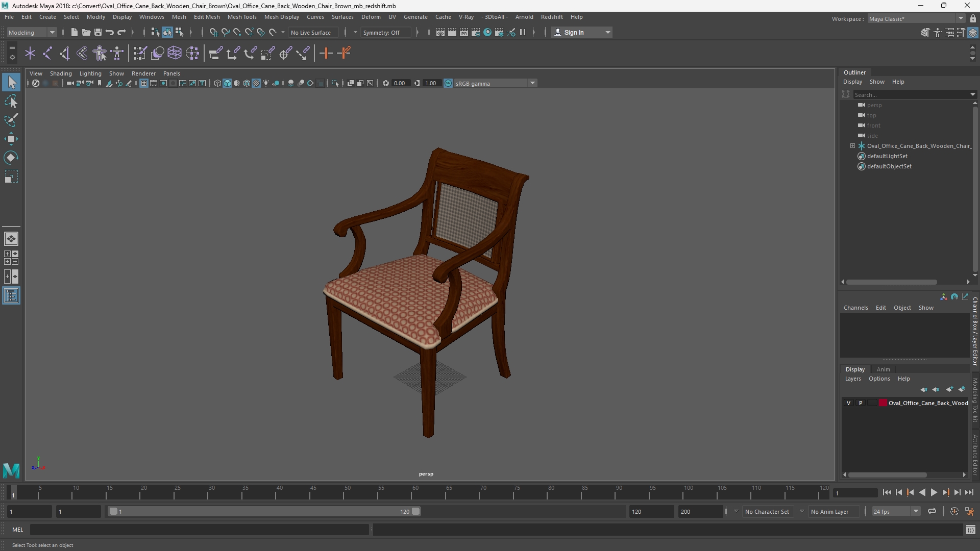Viewport: 980px width, 551px height.
Task: Open the Sign In dropdown
Action: [x=582, y=33]
